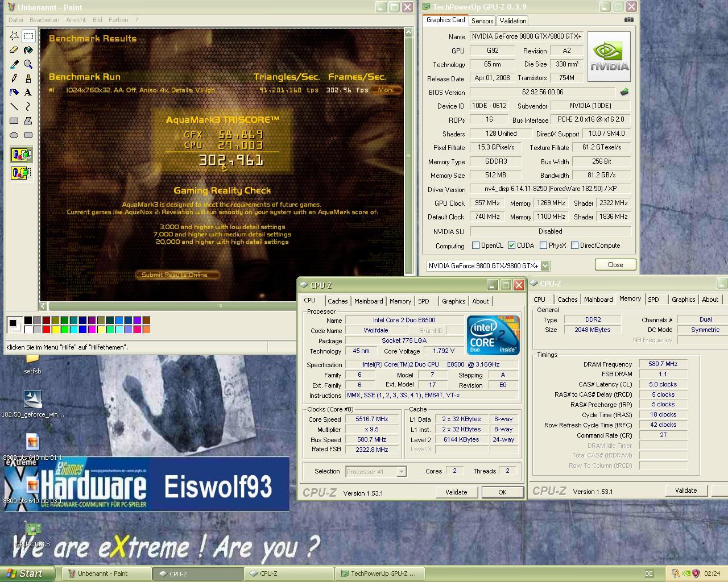Open the GeForce 9800 GTX card selector dropdown
The image size is (728, 582).
pos(545,265)
